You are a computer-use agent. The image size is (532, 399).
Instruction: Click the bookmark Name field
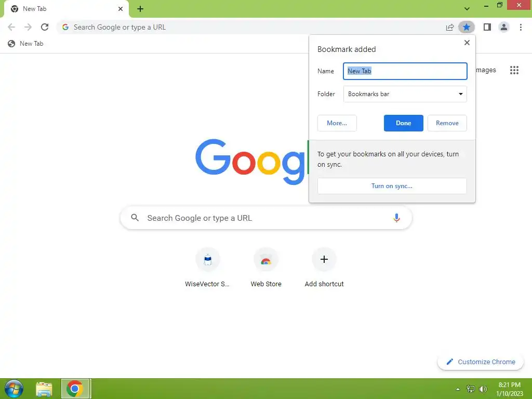(x=405, y=71)
